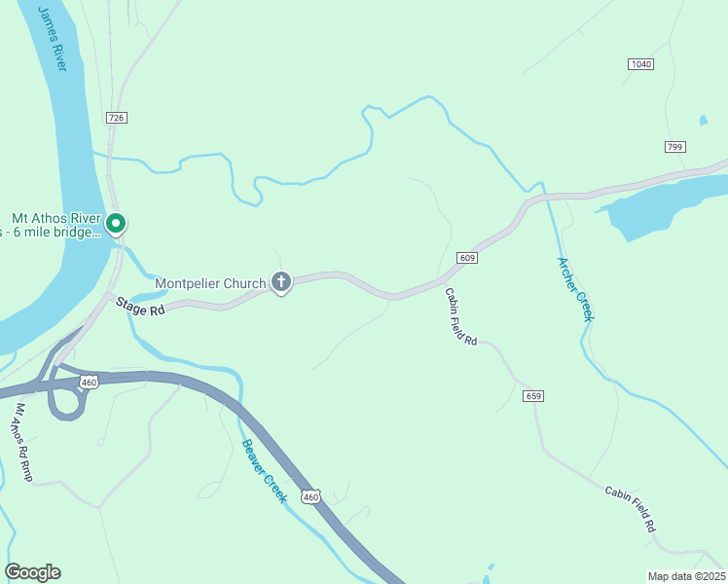Viewport: 728px width, 584px height.
Task: Open the Mt Athos River bridge place label
Action: (x=51, y=225)
